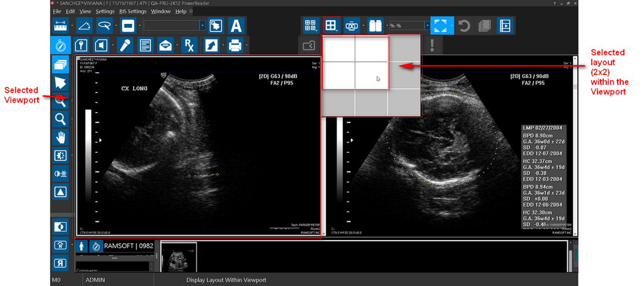Activate the microphone dictation tool
Screen dimensions: 644x286
[x=124, y=45]
